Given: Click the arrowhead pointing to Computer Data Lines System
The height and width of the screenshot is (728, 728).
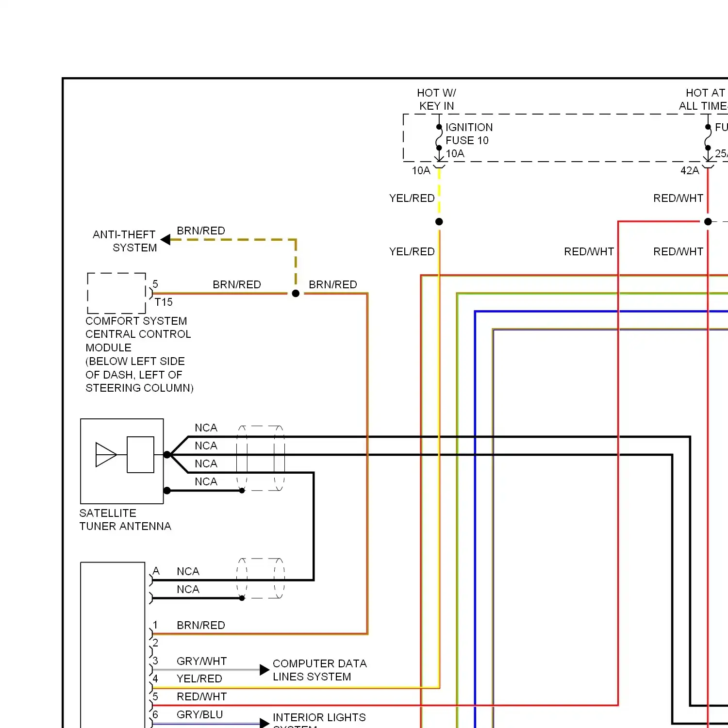Looking at the screenshot, I should (265, 670).
